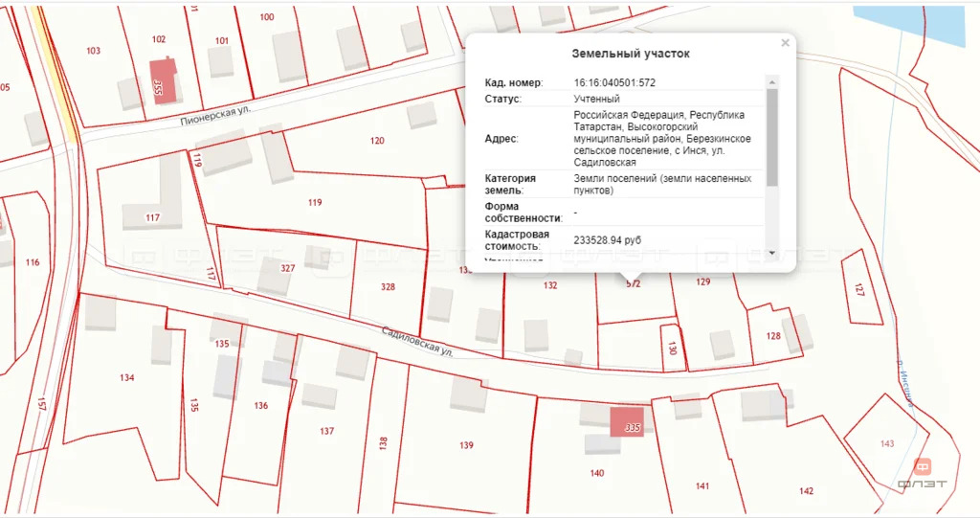The image size is (980, 518).
Task: Click the gray building on parcel 327
Action: 275,276
